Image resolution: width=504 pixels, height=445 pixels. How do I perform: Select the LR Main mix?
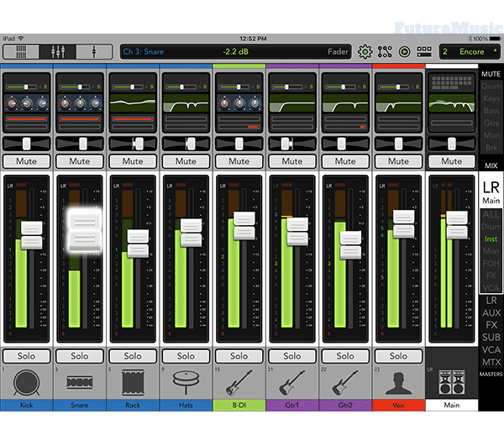pos(491,191)
